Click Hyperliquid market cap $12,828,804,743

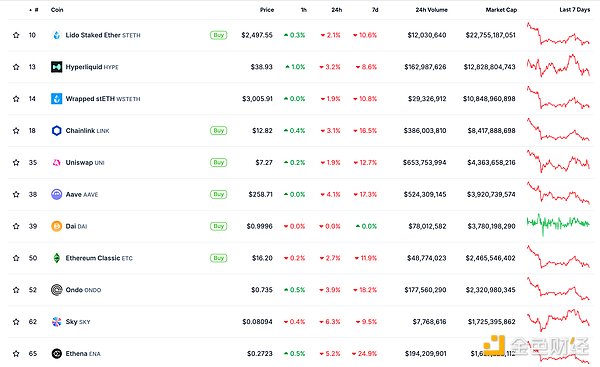coord(489,67)
